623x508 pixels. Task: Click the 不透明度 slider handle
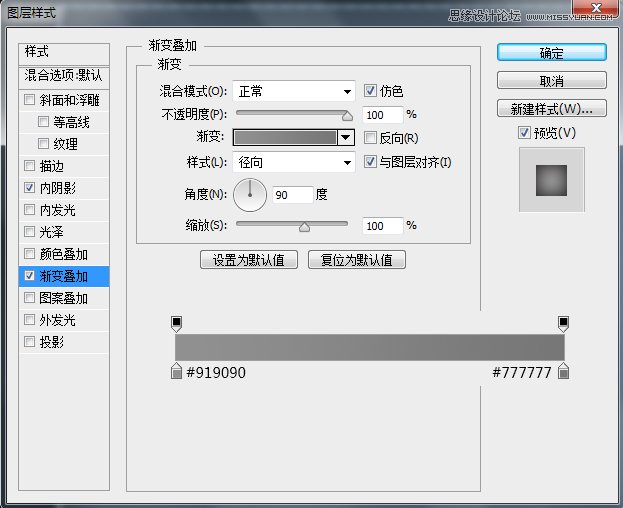coord(347,116)
